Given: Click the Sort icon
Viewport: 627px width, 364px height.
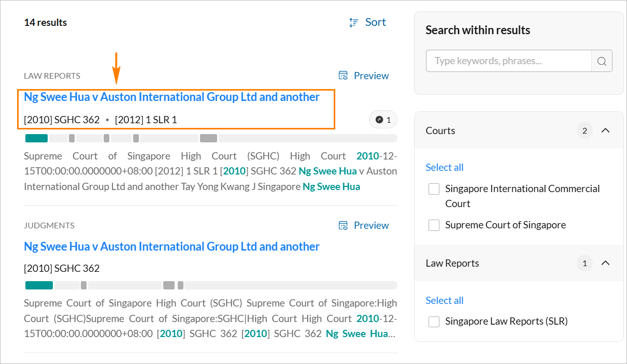Looking at the screenshot, I should click(x=354, y=22).
